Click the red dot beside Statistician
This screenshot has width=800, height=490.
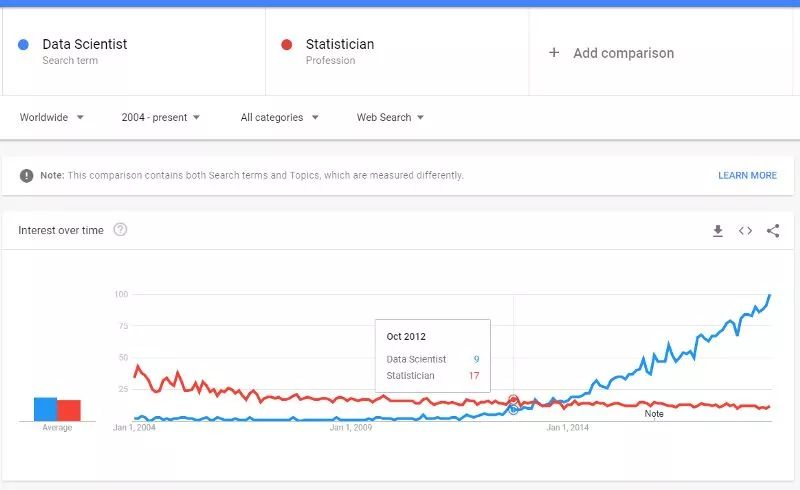point(287,44)
